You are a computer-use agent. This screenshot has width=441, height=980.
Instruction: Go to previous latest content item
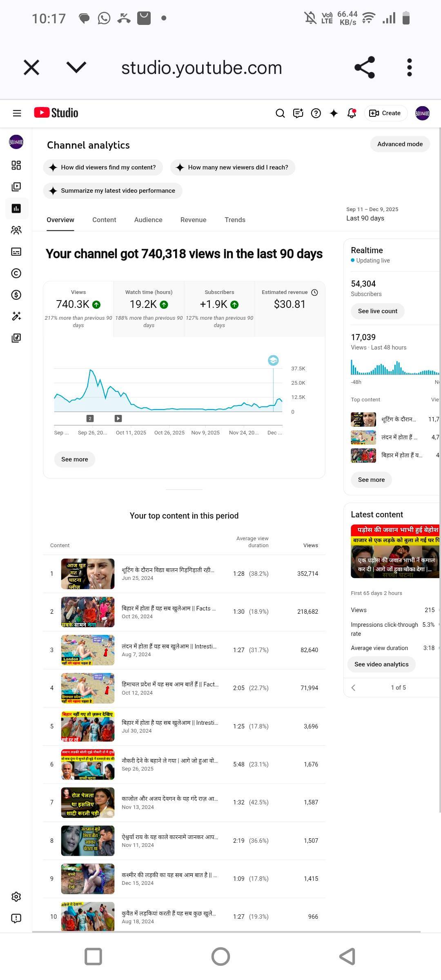pos(354,688)
